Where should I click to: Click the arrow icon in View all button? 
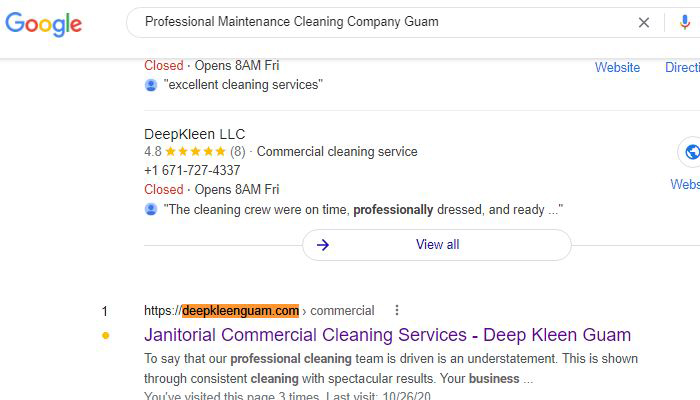click(323, 245)
